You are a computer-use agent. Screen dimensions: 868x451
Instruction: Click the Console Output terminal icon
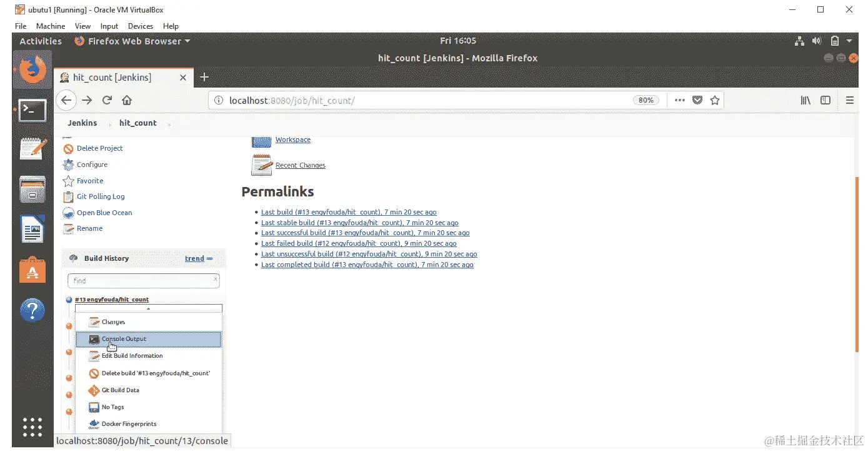pos(94,339)
